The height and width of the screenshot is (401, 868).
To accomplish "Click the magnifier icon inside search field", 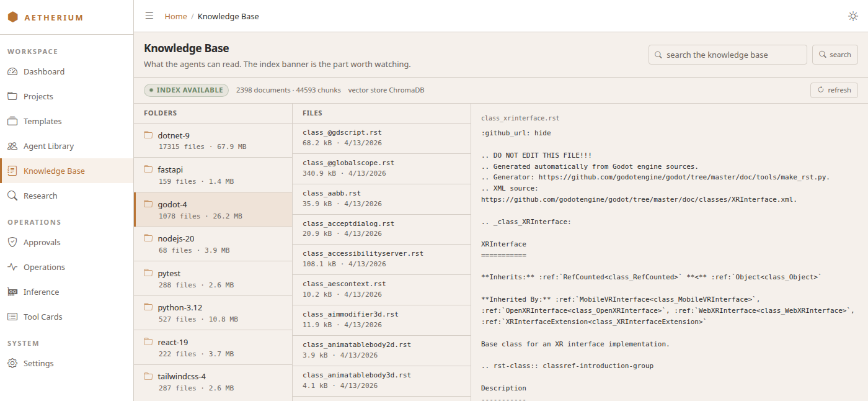I will point(658,55).
